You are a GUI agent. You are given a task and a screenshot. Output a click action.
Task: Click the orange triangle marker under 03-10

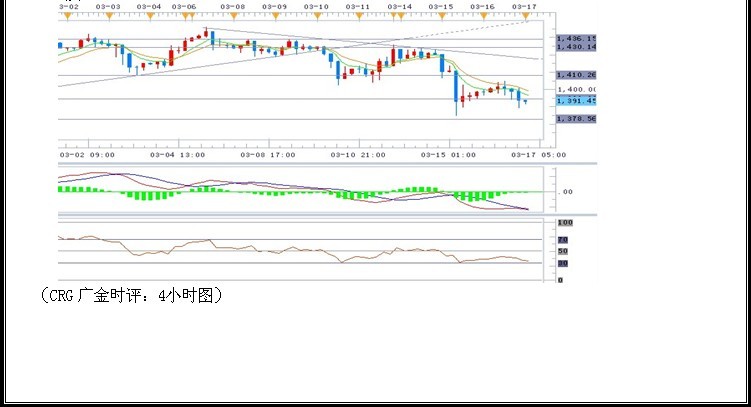(x=317, y=16)
